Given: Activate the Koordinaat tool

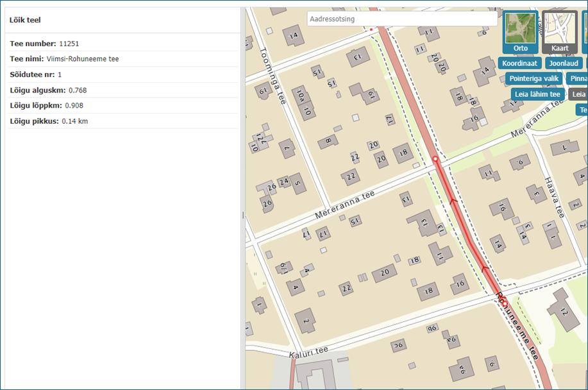Looking at the screenshot, I should click(x=519, y=64).
